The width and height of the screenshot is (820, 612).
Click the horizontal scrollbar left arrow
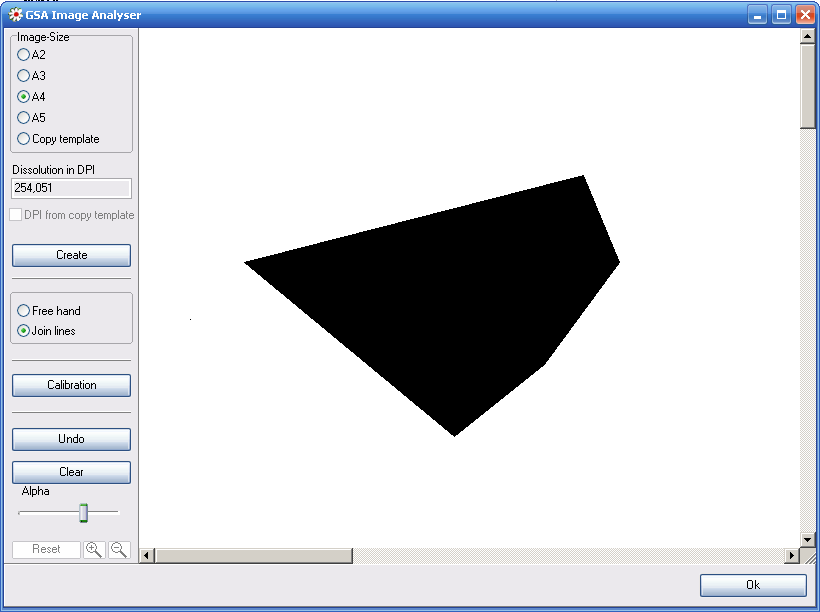(147, 556)
